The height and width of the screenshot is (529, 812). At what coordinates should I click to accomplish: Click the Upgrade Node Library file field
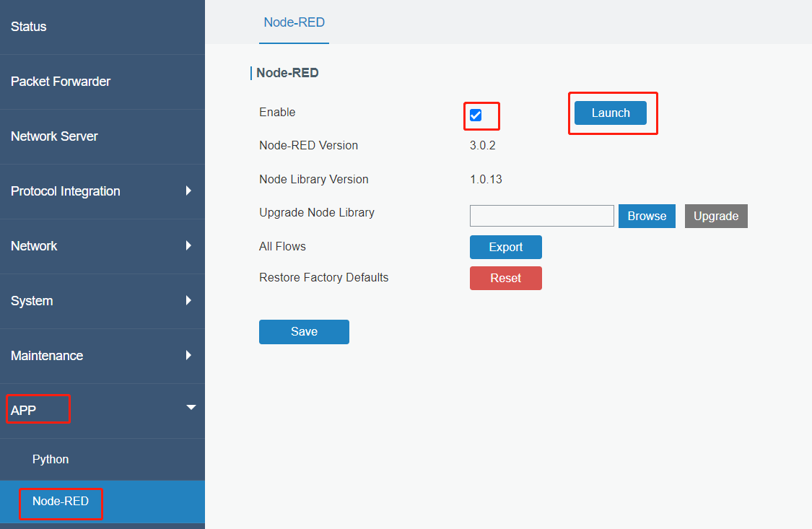pos(541,216)
